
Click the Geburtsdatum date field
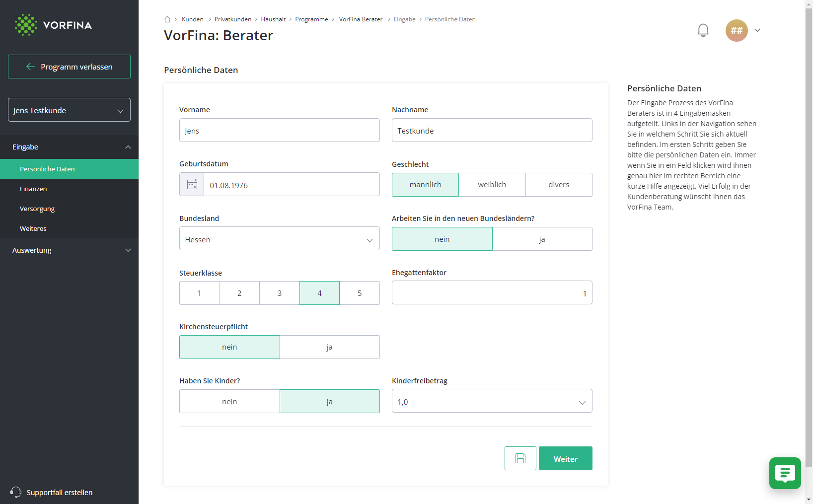[292, 185]
